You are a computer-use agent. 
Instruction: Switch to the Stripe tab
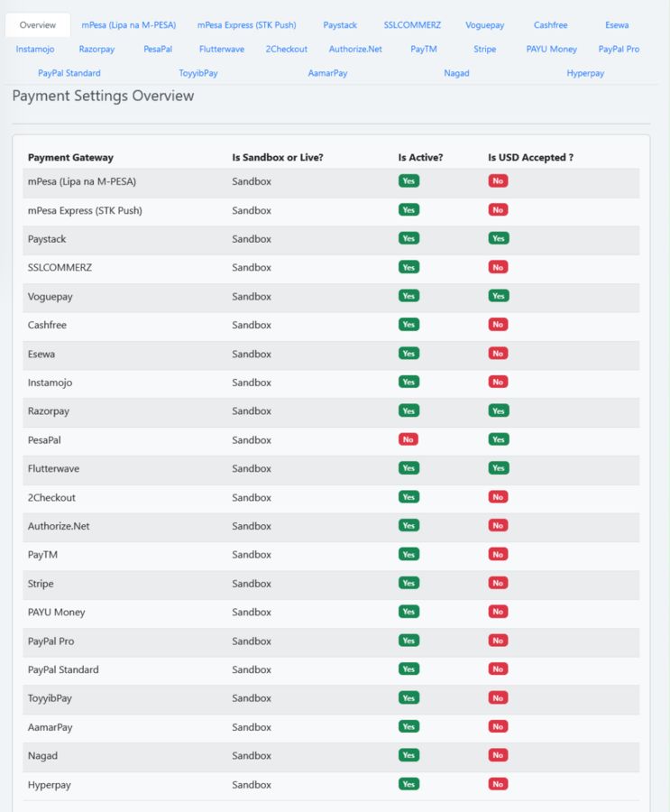click(485, 49)
